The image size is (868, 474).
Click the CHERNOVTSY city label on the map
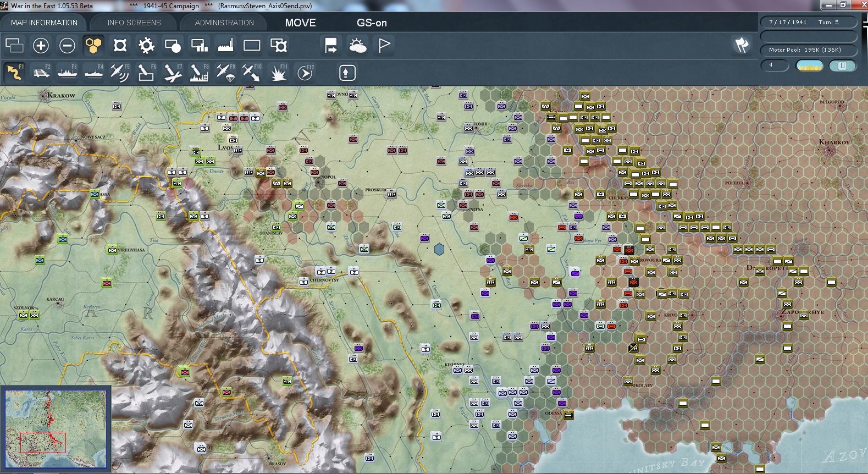324,280
